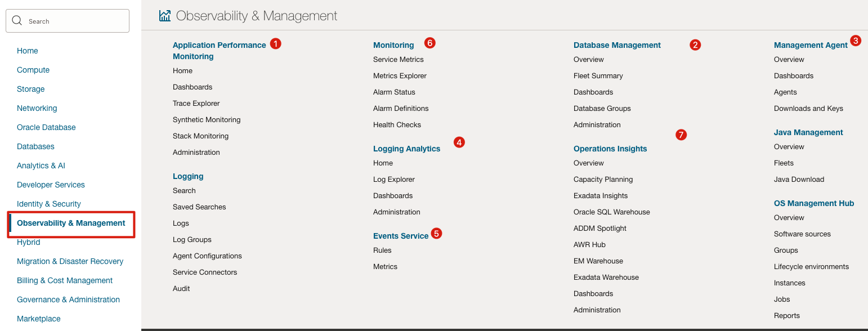Click red badge number 3
868x331 pixels.
[856, 41]
